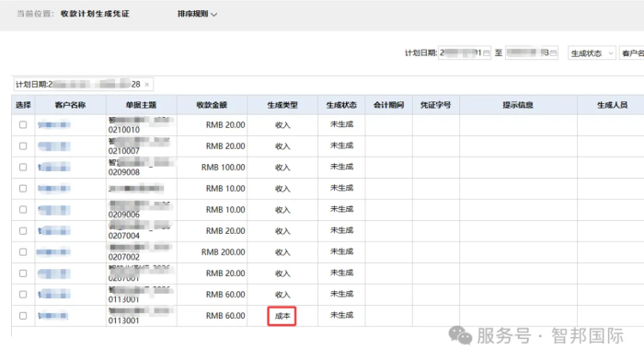This screenshot has width=644, height=361.
Task: Sort by the 客户名称 column header
Action: point(70,105)
